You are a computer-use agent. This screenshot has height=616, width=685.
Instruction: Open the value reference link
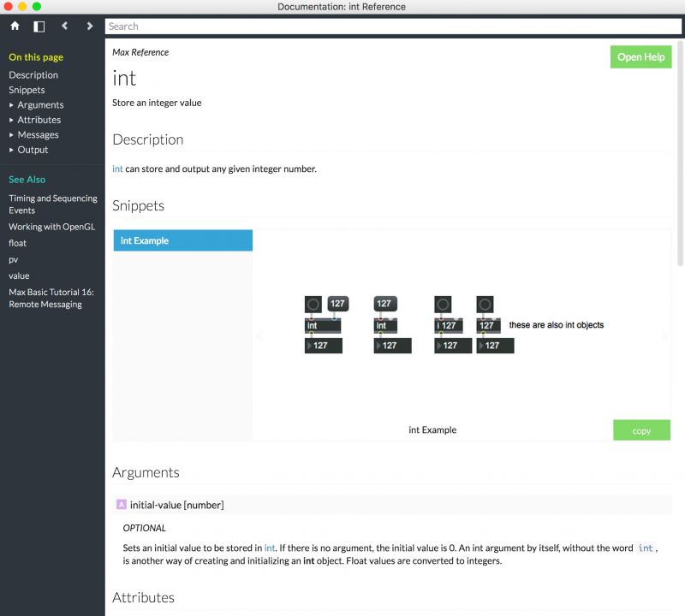(x=19, y=275)
